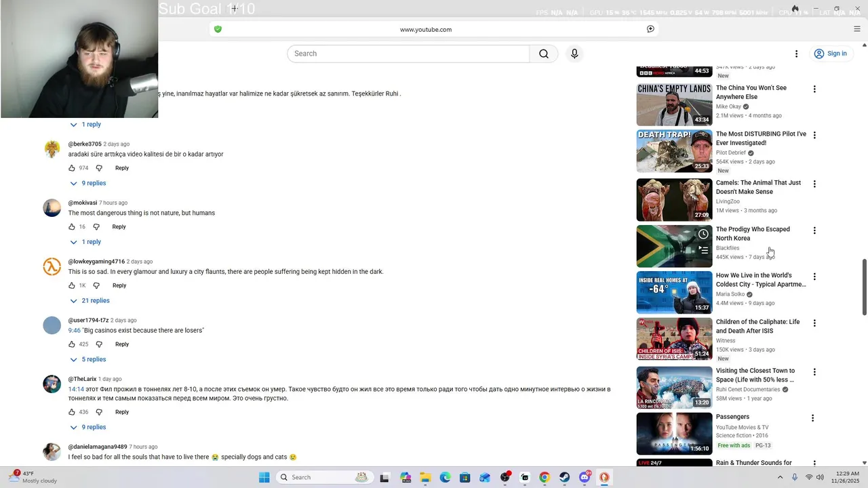
Task: Expand 1 reply under the Teşekkürler Ruhi comment
Action: tap(85, 125)
